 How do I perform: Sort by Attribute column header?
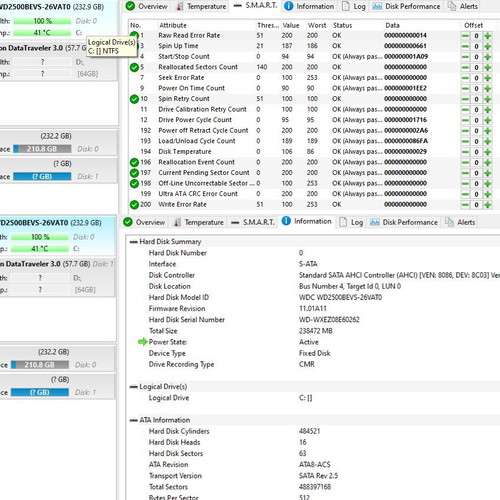click(173, 25)
